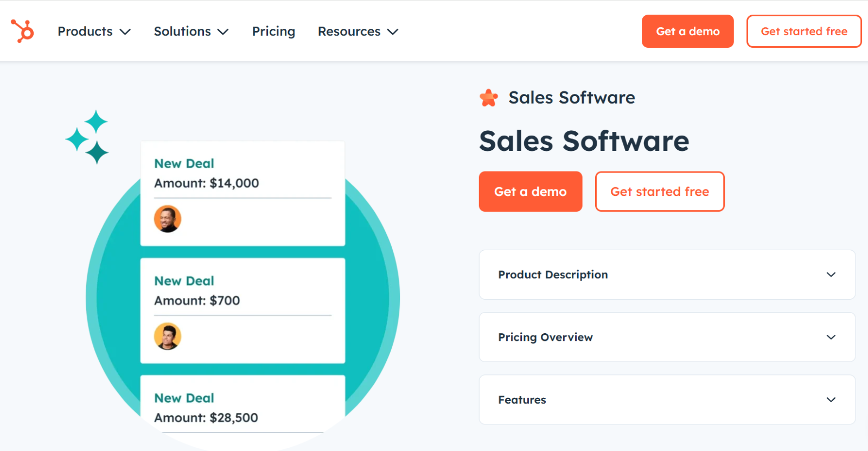This screenshot has height=451, width=868.
Task: Expand the Product Description section
Action: (x=667, y=275)
